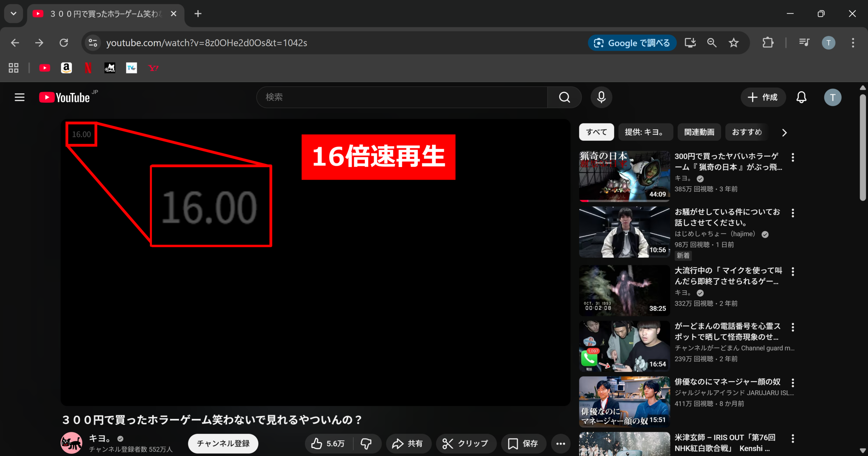Click the search magnifier button
This screenshot has height=456, width=868.
[564, 97]
